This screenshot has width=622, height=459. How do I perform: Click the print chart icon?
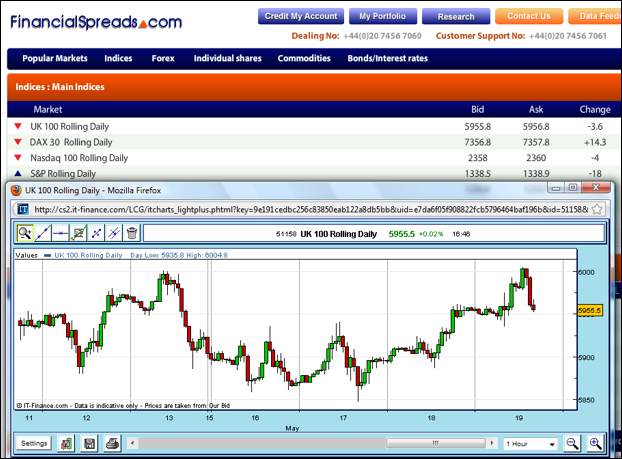(x=113, y=444)
